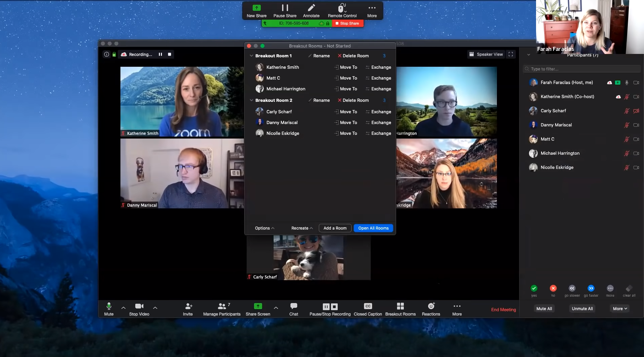Delete Breakout Room 1
This screenshot has height=357, width=644.
pyautogui.click(x=353, y=56)
